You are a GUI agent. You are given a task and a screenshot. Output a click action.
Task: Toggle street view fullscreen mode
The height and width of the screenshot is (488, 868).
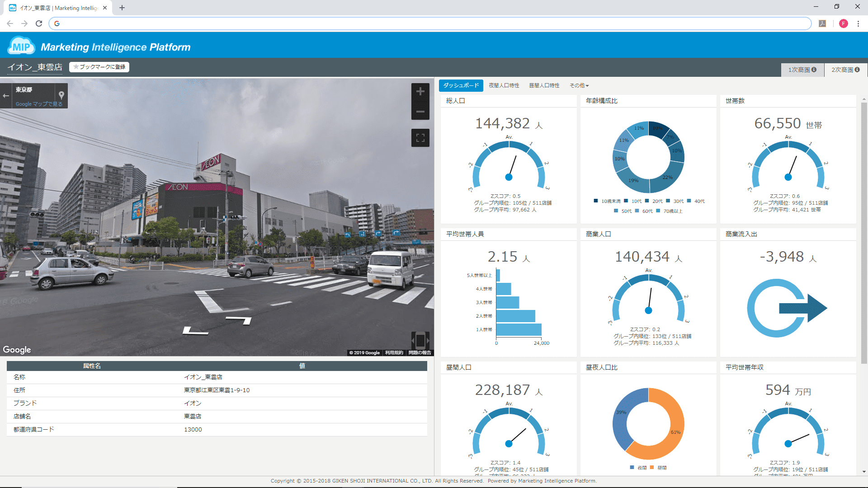click(420, 138)
